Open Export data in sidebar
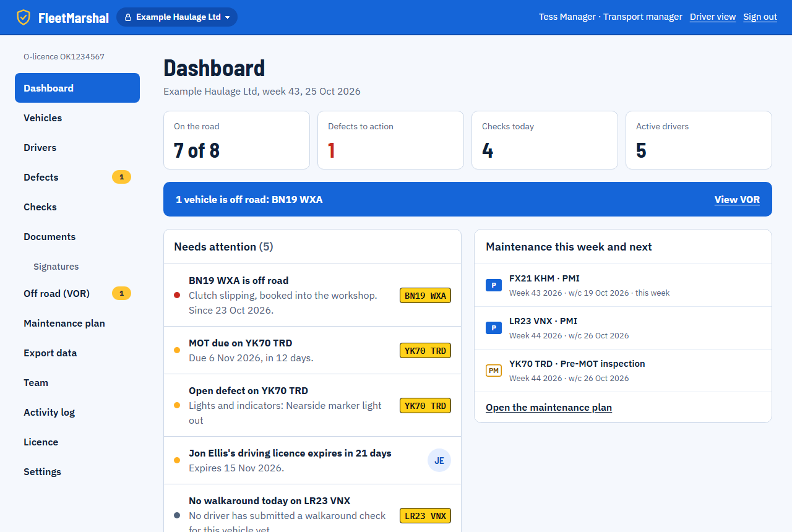 click(77, 353)
